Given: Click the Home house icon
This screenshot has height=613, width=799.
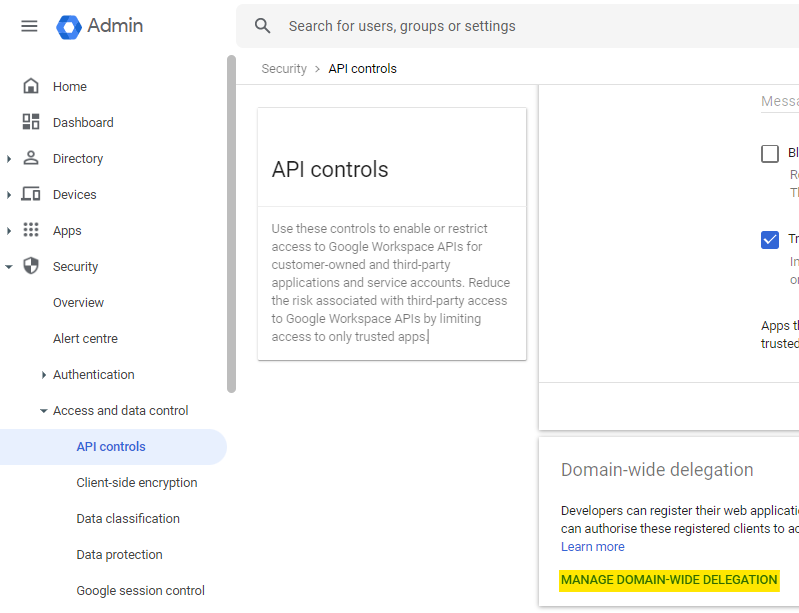Looking at the screenshot, I should point(31,86).
